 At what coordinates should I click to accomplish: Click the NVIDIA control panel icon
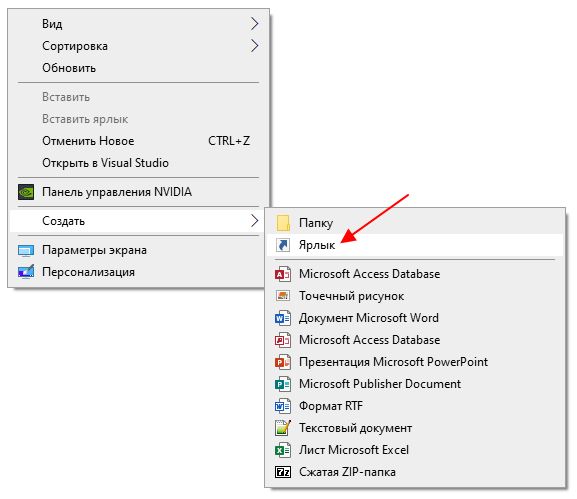pos(26,192)
